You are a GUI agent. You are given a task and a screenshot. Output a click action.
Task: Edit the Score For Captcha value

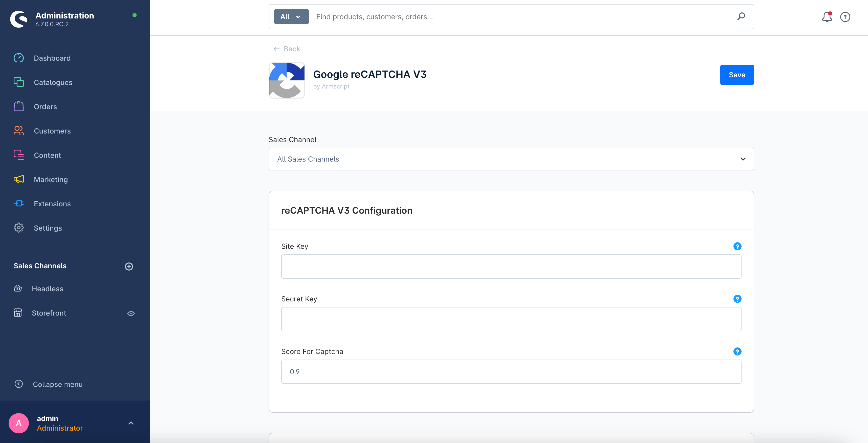(x=511, y=372)
